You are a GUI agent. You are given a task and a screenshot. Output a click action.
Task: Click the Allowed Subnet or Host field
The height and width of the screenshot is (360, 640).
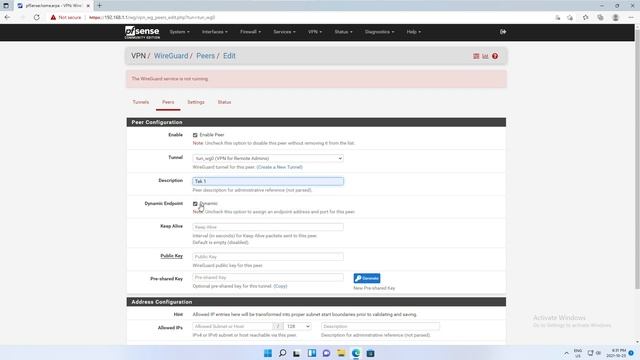click(232, 327)
